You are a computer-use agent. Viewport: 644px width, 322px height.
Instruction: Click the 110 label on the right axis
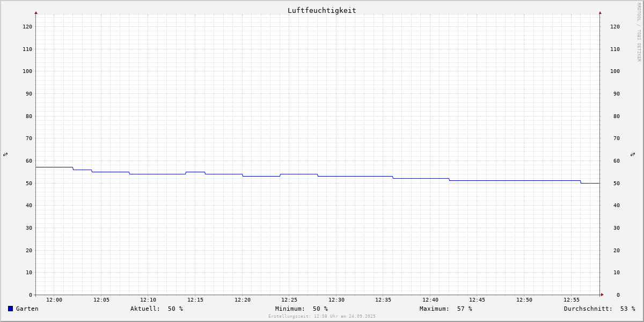pyautogui.click(x=615, y=49)
